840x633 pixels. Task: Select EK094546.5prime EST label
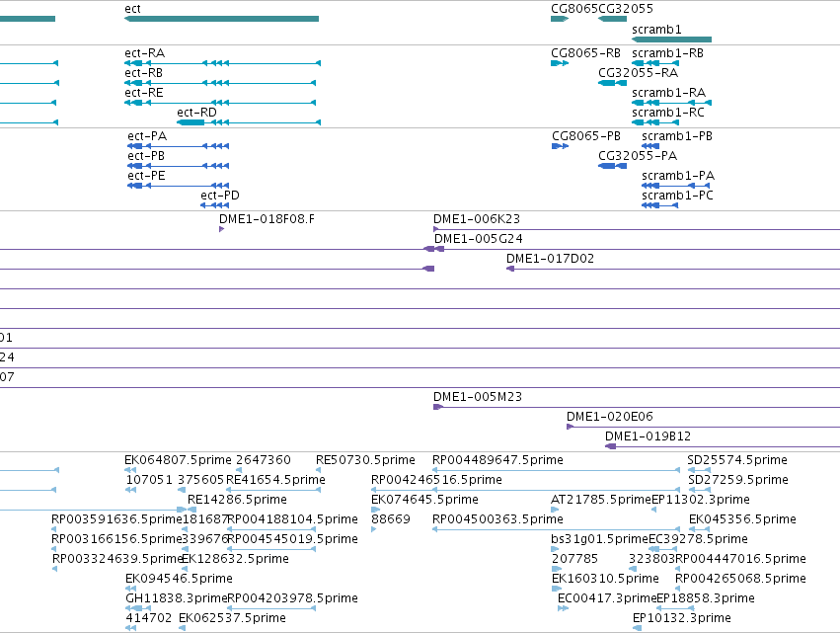pos(179,580)
